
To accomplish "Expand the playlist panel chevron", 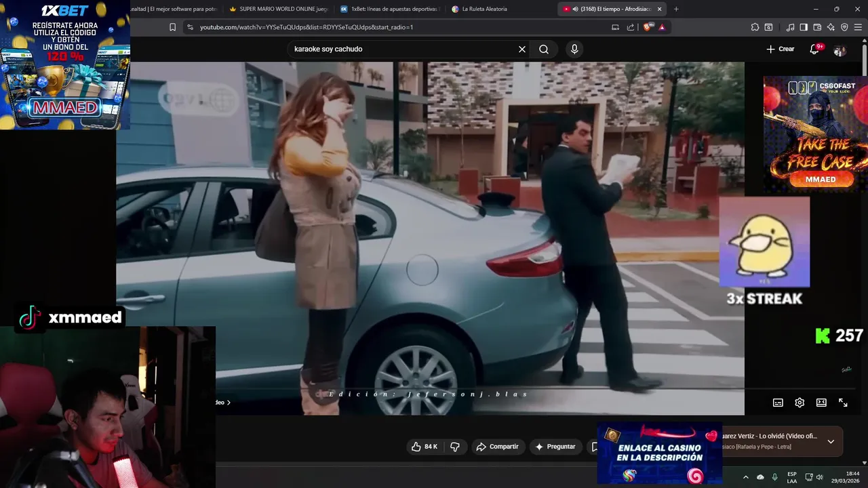I will 831,441.
